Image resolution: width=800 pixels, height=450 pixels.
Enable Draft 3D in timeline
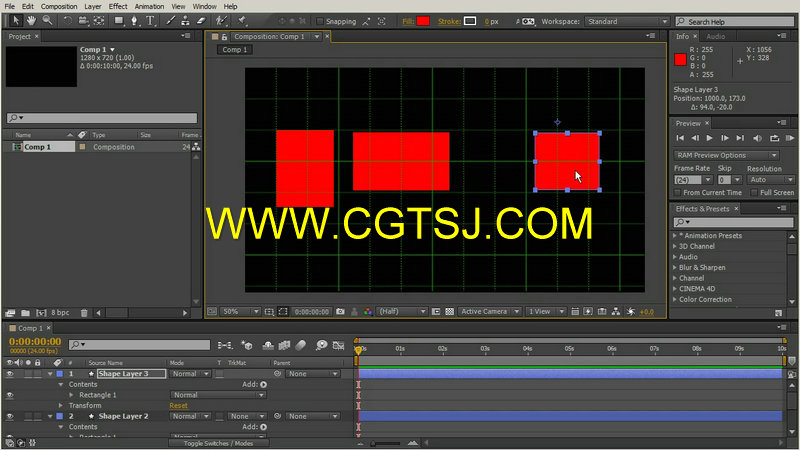[247, 345]
